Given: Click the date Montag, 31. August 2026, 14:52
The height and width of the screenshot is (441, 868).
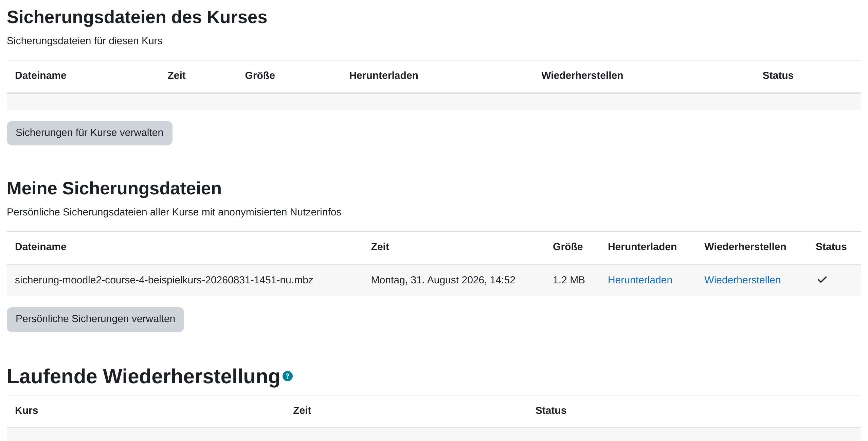Looking at the screenshot, I should [x=443, y=280].
